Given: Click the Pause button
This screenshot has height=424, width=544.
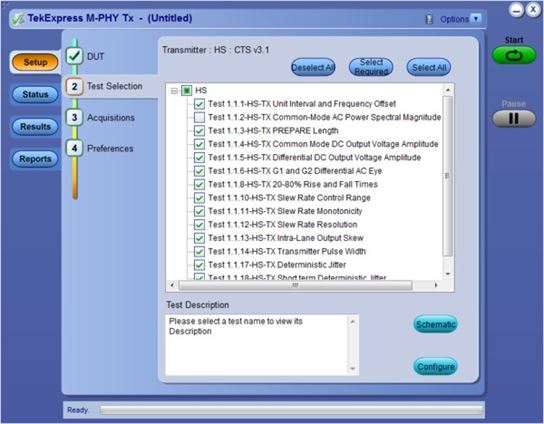Looking at the screenshot, I should click(x=514, y=119).
